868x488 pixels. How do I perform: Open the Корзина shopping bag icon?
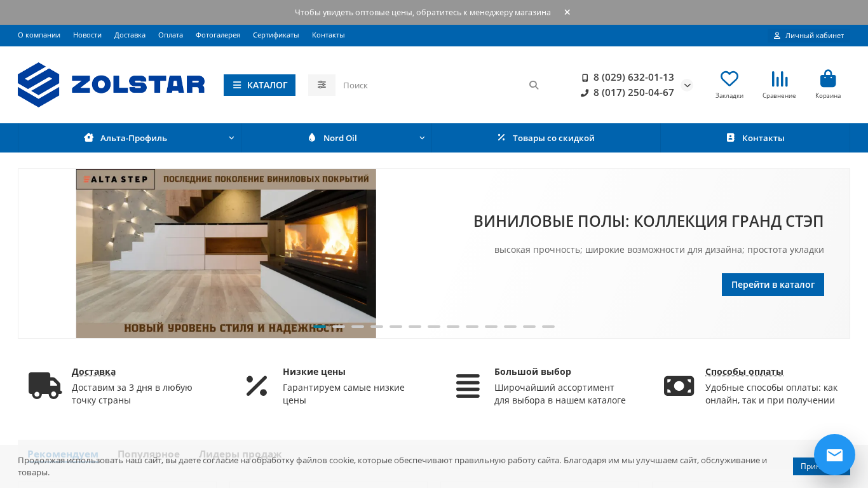[827, 79]
